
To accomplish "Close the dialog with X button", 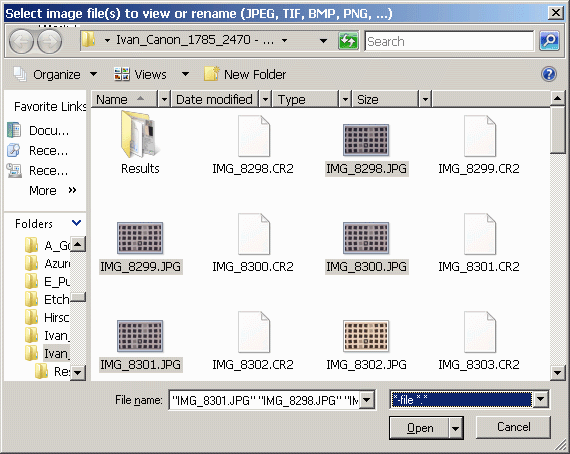I will click(x=556, y=13).
